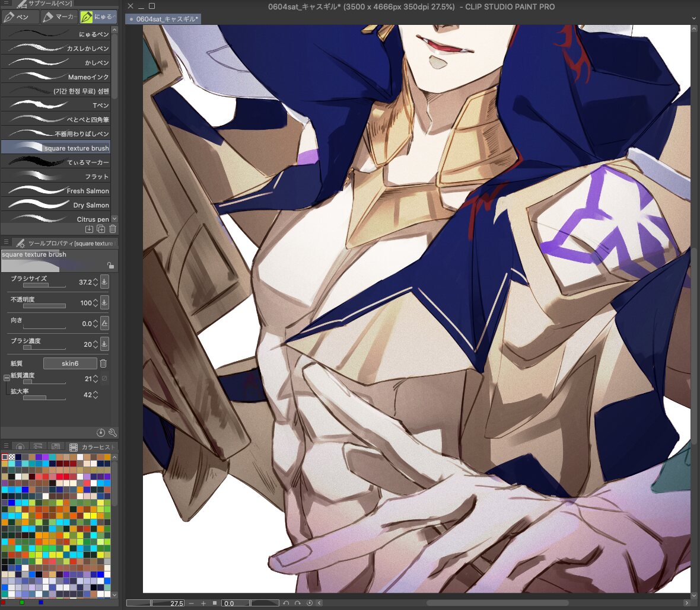Open the Tool Property panel menu
The height and width of the screenshot is (610, 700).
coord(7,242)
